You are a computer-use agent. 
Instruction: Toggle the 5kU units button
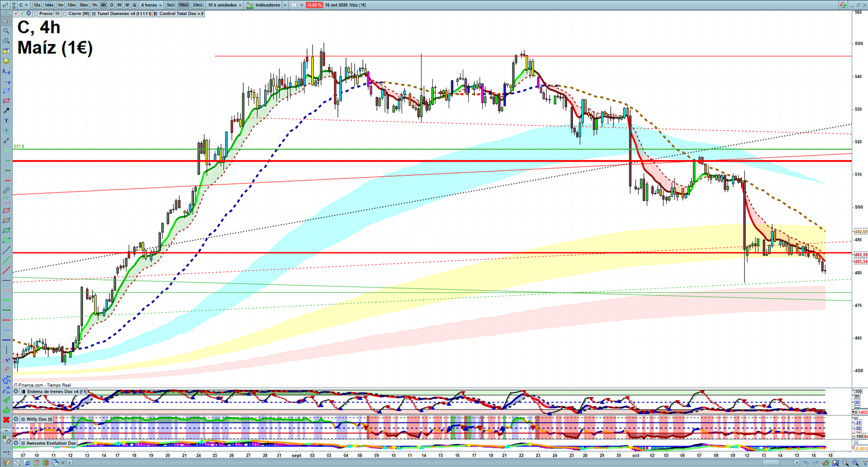click(170, 5)
